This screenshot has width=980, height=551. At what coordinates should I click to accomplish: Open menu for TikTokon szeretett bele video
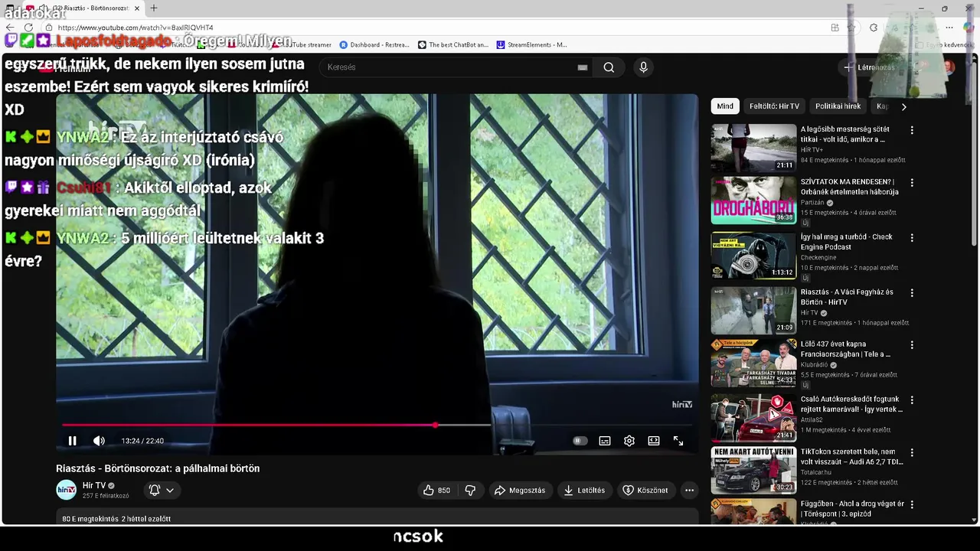[911, 452]
